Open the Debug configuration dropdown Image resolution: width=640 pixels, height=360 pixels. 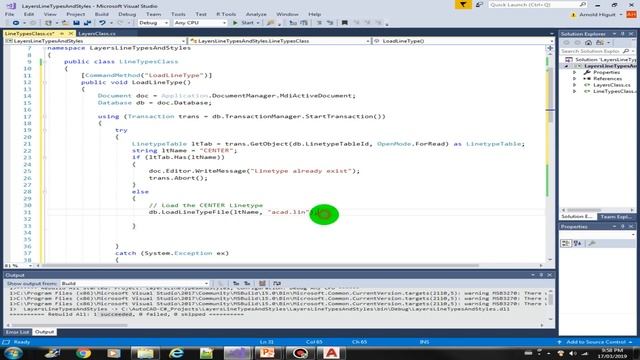[153, 23]
